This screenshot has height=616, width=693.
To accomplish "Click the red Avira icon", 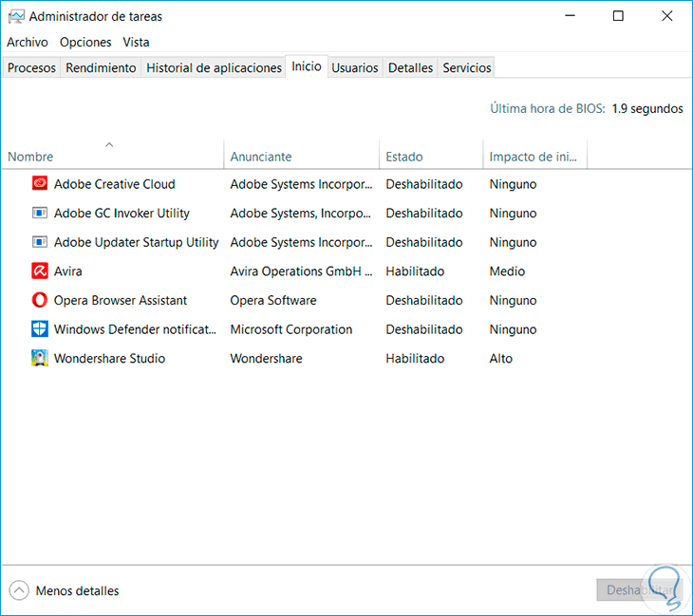I will point(40,271).
